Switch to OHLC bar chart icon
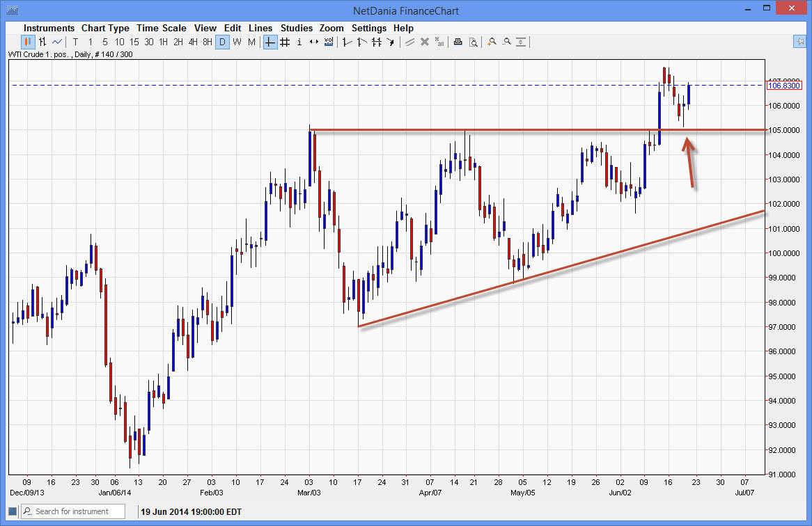This screenshot has height=526, width=812. pos(42,42)
